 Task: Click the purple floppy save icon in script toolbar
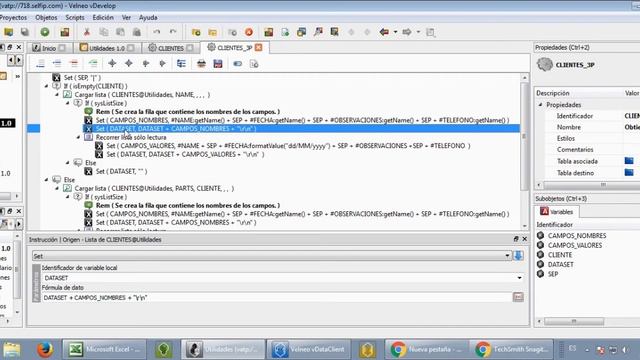[218, 64]
